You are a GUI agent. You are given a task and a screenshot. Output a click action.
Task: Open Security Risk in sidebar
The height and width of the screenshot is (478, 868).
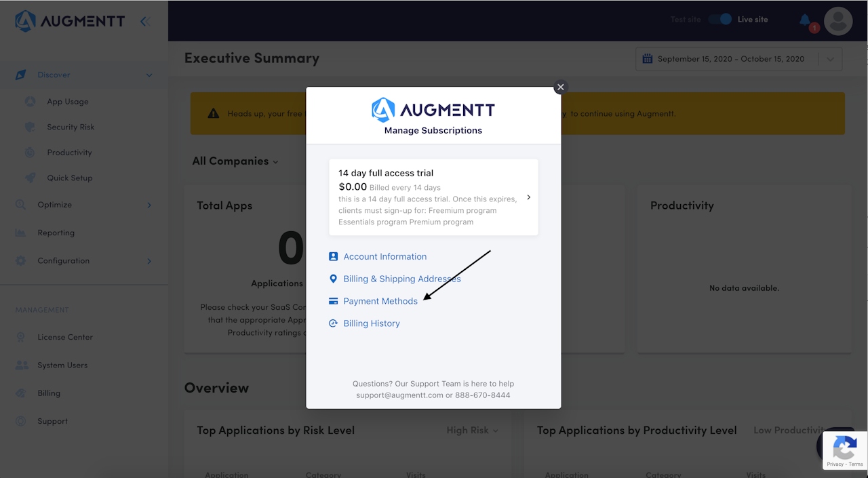pyautogui.click(x=71, y=127)
